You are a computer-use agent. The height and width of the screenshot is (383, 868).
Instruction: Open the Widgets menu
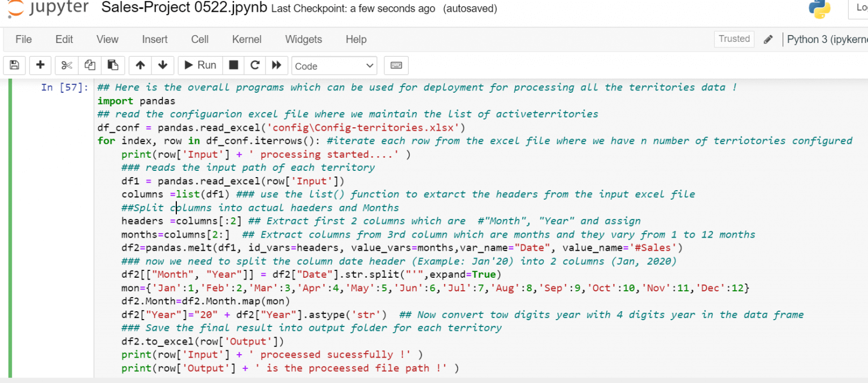pos(303,40)
